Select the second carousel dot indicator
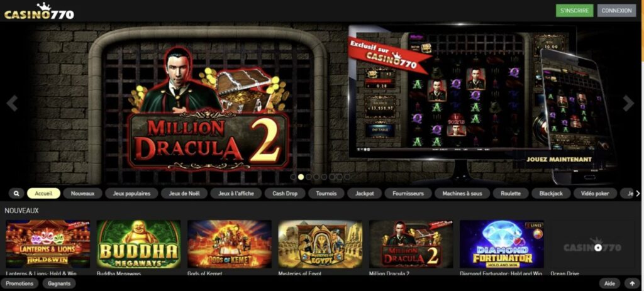The image size is (644, 291). (301, 177)
